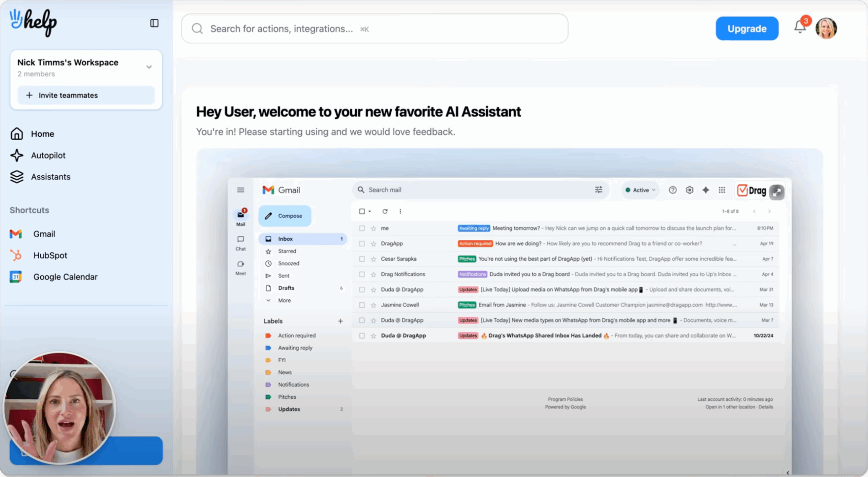Open the Notifications label in Labels list
868x477 pixels.
[x=293, y=384]
